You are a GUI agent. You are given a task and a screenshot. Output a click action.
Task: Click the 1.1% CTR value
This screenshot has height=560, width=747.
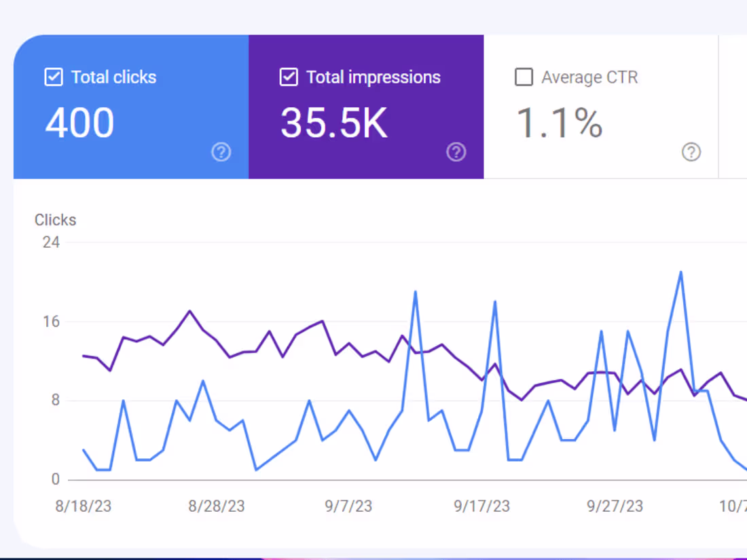pyautogui.click(x=559, y=123)
